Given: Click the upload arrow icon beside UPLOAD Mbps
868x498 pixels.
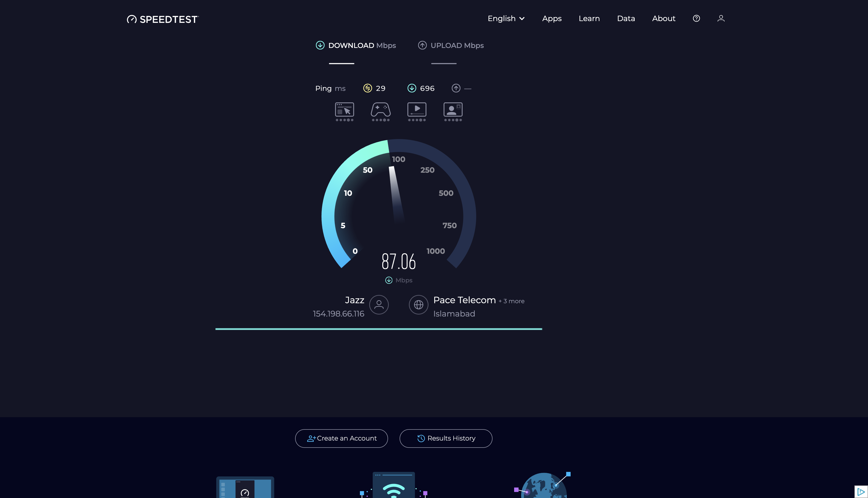Looking at the screenshot, I should pyautogui.click(x=422, y=45).
